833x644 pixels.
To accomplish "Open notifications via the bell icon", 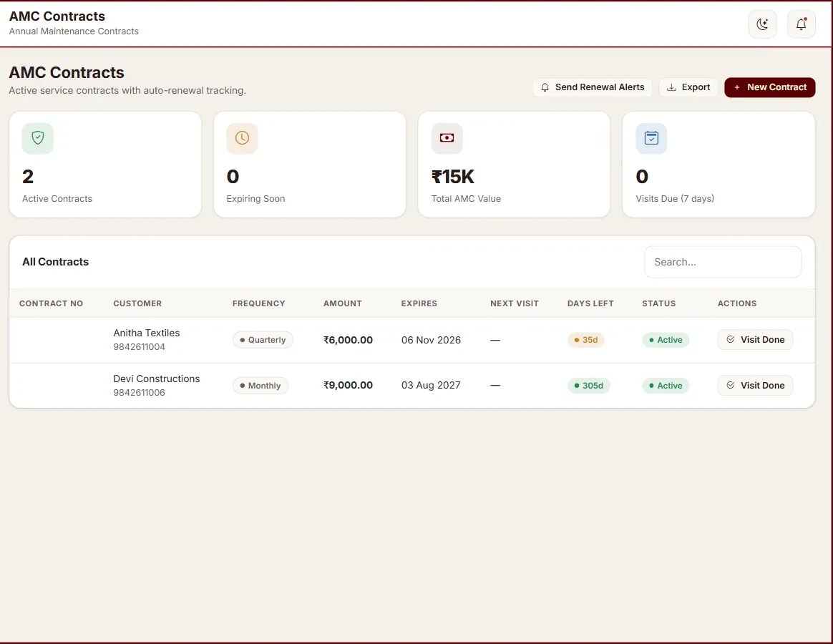I will pyautogui.click(x=801, y=24).
